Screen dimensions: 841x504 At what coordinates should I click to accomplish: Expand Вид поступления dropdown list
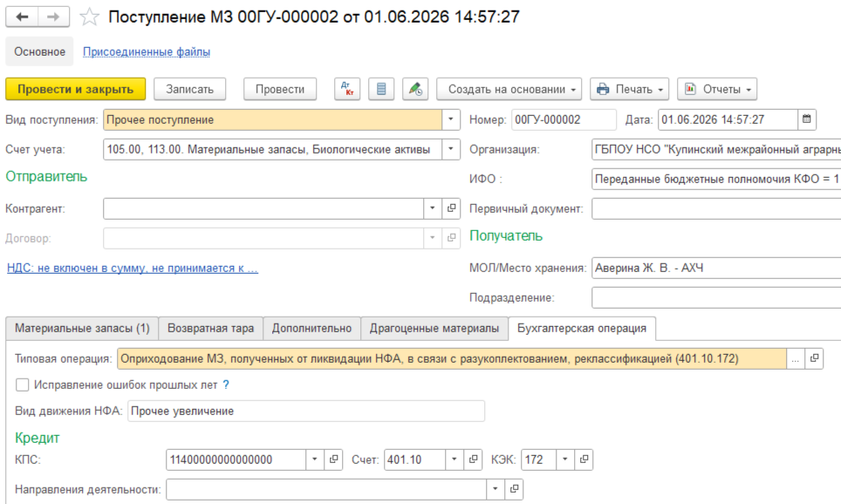click(x=451, y=119)
